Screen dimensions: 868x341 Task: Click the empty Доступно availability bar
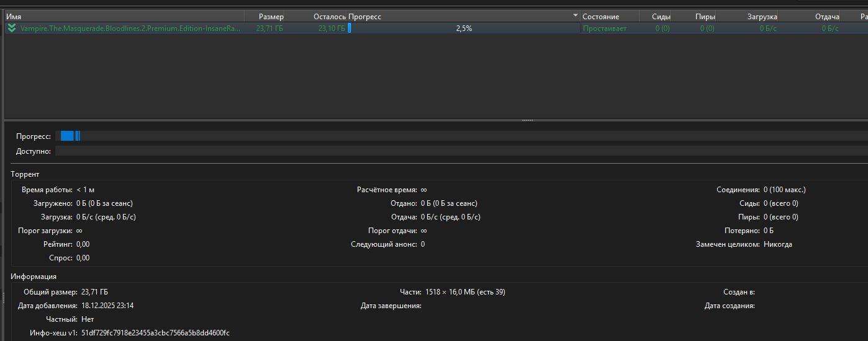(x=459, y=151)
